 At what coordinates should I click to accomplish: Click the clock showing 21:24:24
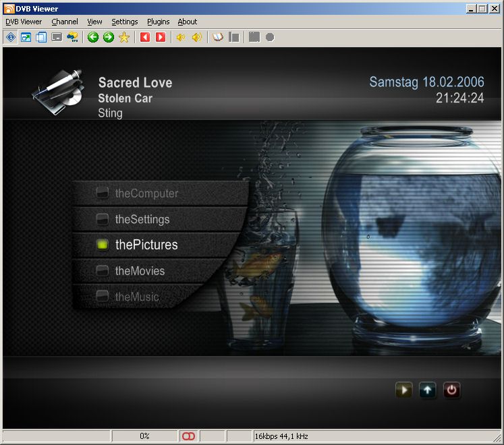(x=459, y=98)
